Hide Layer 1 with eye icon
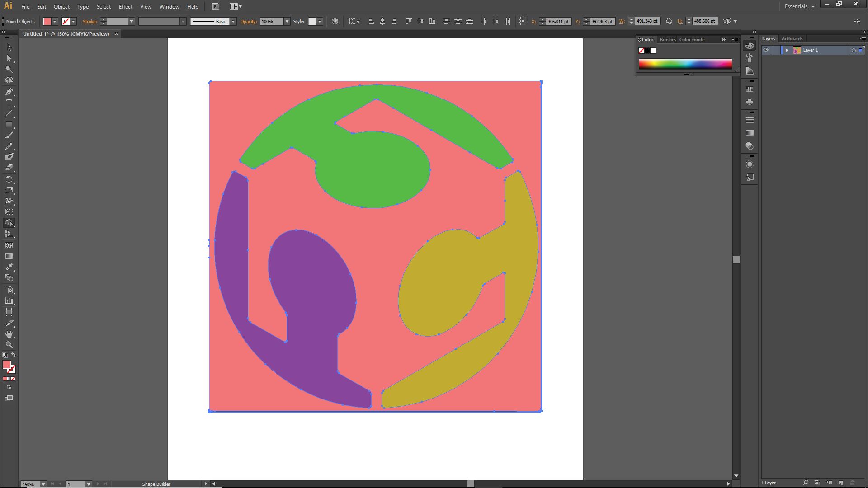The height and width of the screenshot is (488, 868). point(766,50)
